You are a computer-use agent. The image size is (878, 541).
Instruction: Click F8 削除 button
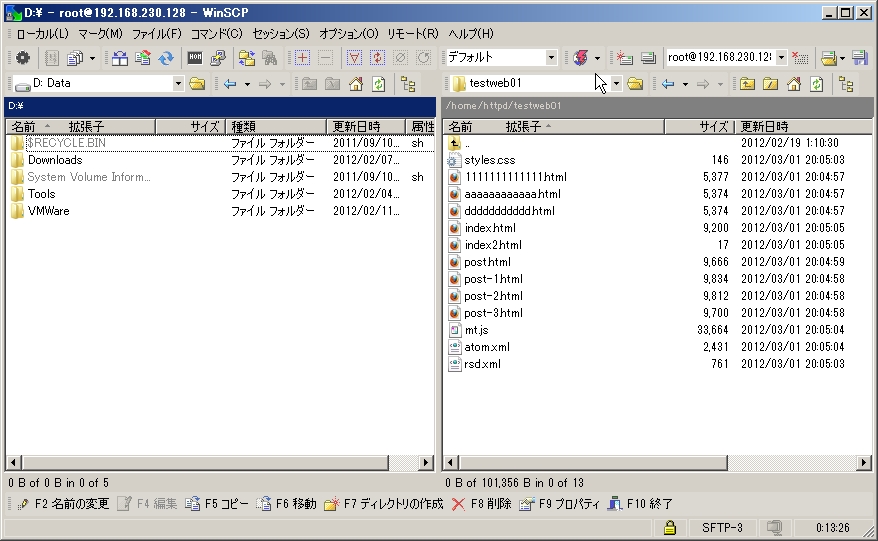click(481, 504)
